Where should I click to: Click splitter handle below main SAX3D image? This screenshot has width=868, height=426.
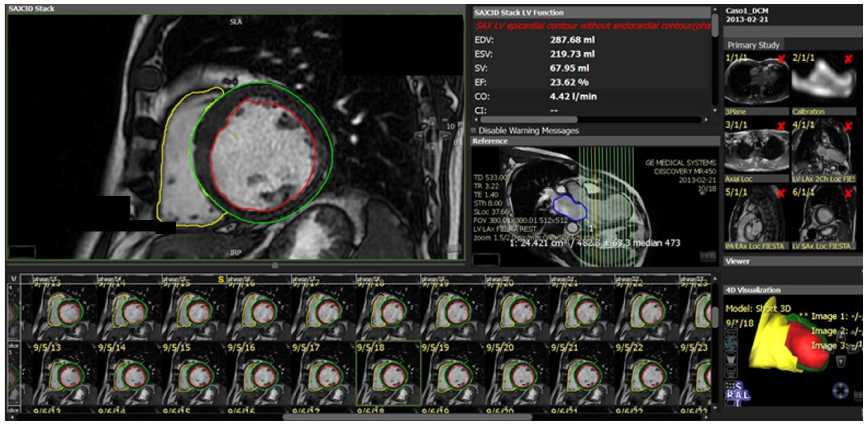click(275, 265)
